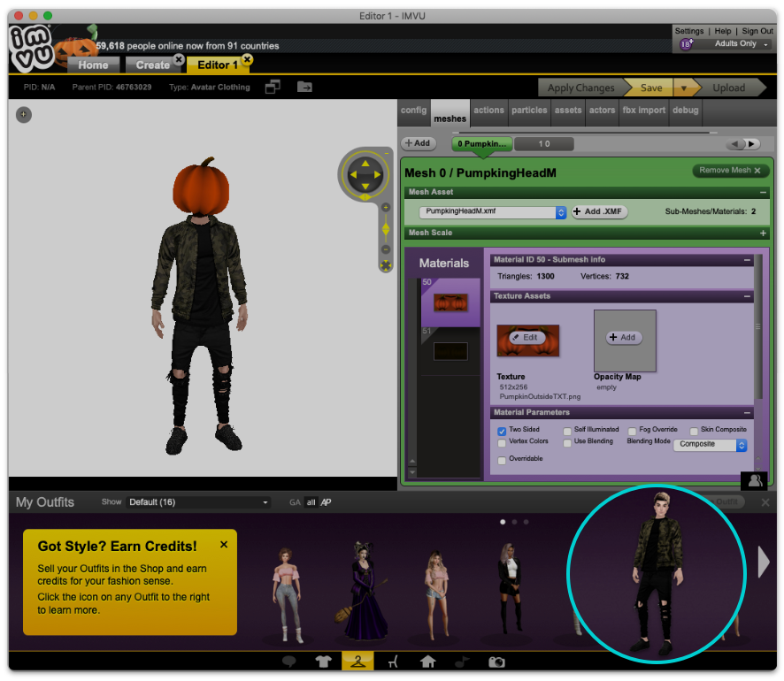Enable the Self Illuminated checkbox

[x=567, y=432]
